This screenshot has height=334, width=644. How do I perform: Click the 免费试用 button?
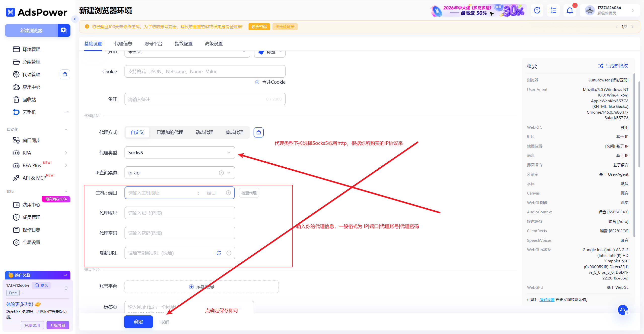[32, 325]
